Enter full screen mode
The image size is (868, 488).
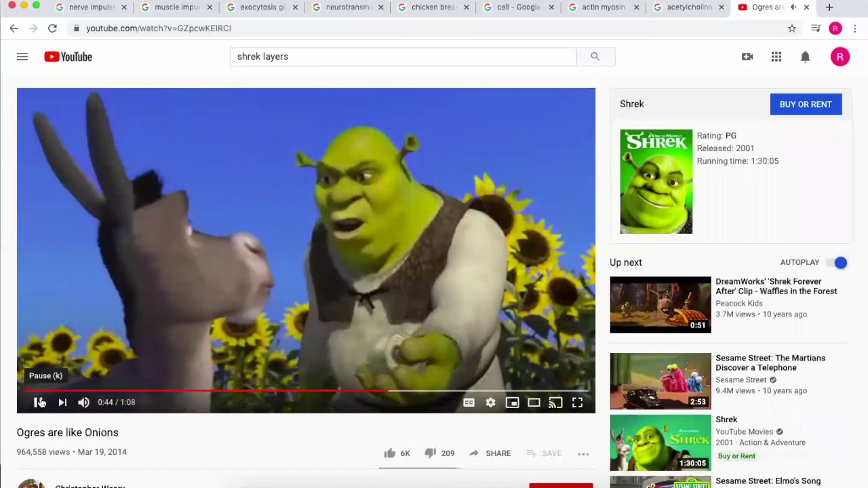pos(577,403)
